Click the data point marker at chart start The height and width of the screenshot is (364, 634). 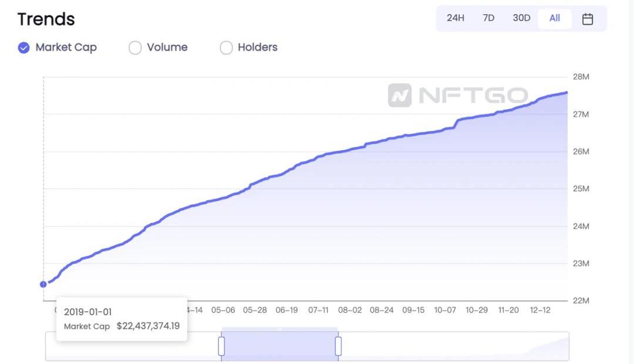coord(43,284)
